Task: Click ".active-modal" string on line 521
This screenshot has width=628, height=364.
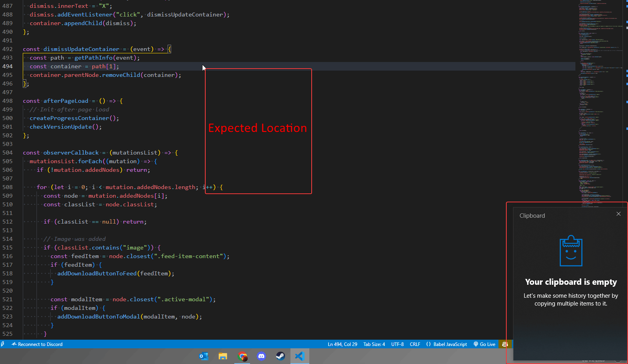Action: click(x=183, y=299)
